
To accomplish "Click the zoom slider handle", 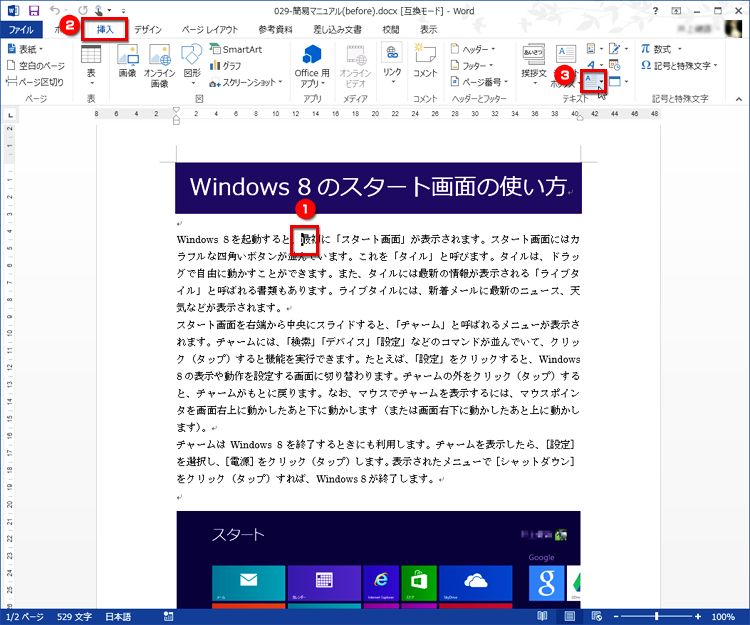I will 657,616.
